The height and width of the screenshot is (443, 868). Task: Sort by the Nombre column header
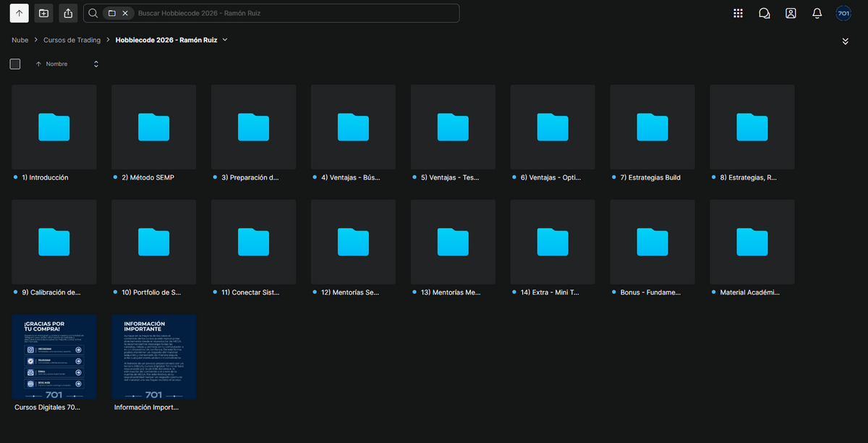(56, 64)
